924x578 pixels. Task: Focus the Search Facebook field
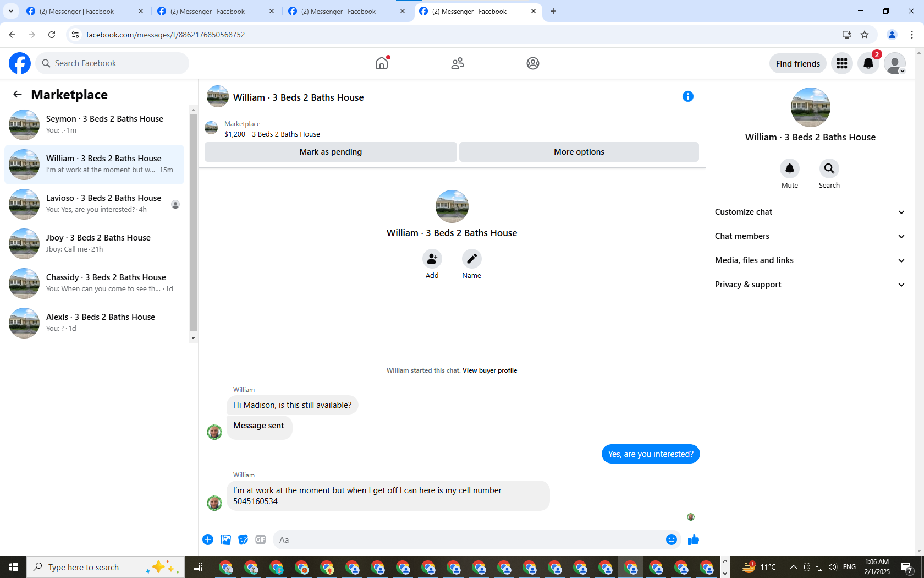click(112, 63)
